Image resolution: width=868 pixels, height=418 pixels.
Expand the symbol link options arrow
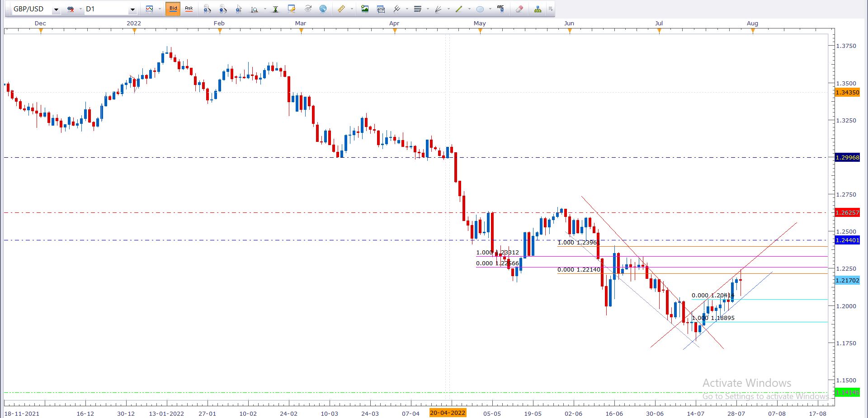[x=80, y=9]
